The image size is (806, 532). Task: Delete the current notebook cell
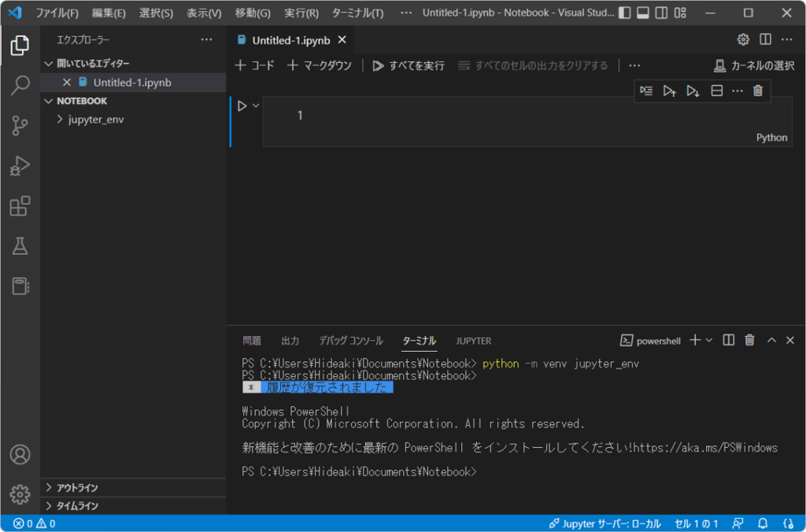pyautogui.click(x=757, y=91)
